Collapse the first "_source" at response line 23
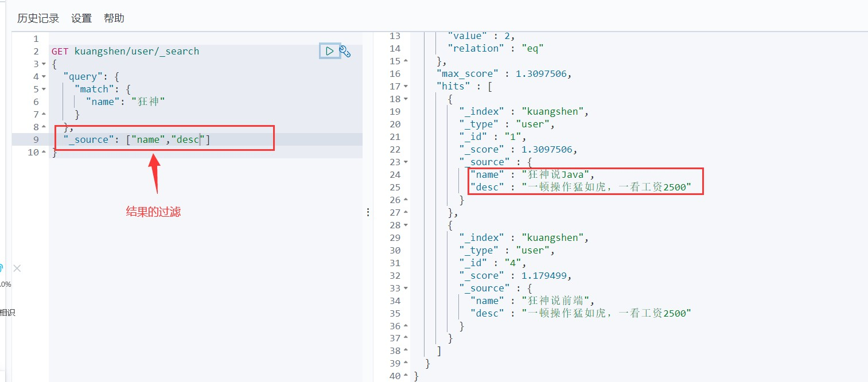Image resolution: width=868 pixels, height=382 pixels. coord(406,162)
